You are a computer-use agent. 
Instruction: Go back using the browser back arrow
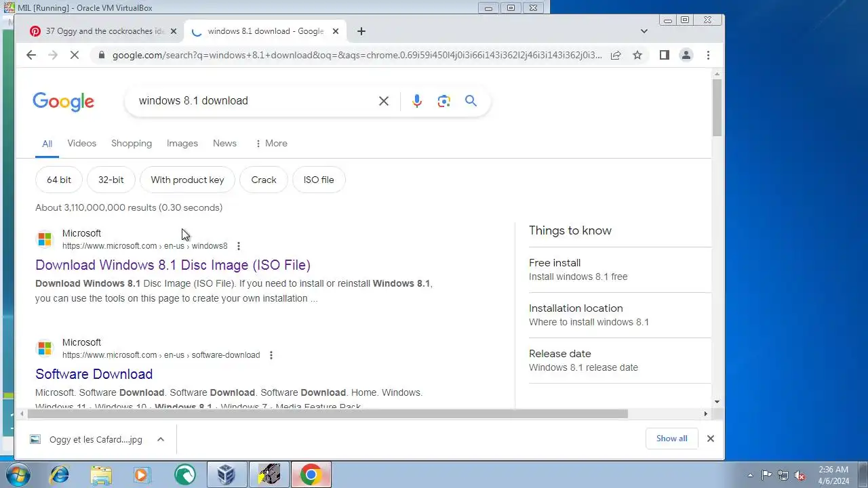31,55
